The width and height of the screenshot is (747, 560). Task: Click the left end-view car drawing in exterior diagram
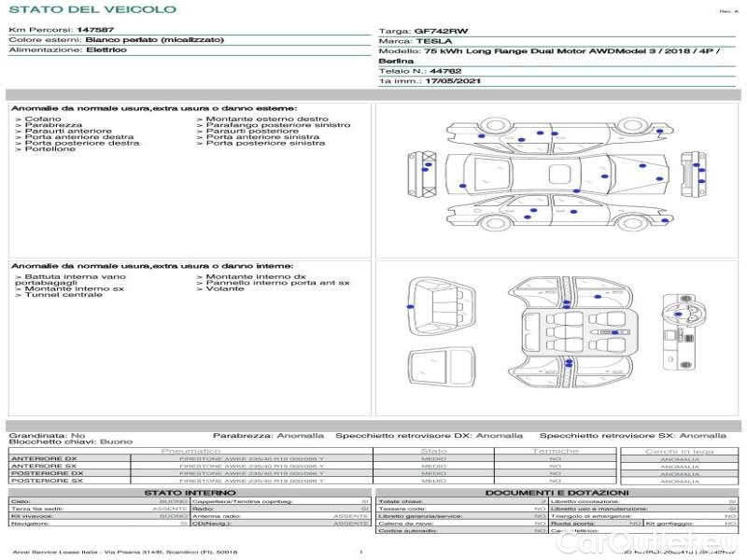pyautogui.click(x=415, y=175)
